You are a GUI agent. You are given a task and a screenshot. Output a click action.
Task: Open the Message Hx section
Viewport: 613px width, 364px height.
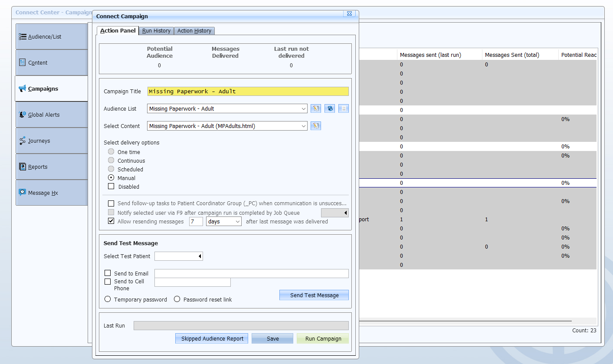(52, 193)
